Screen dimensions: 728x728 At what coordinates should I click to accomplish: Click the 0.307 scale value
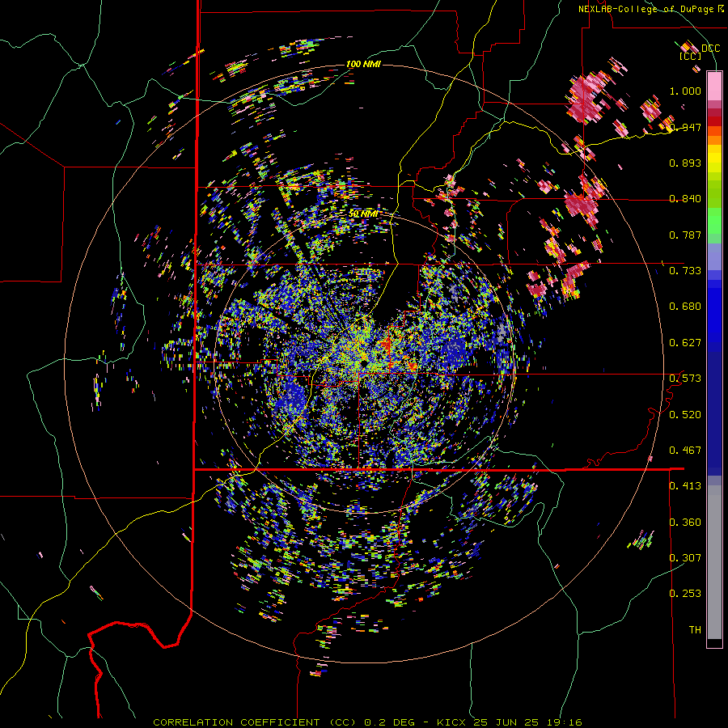[685, 558]
